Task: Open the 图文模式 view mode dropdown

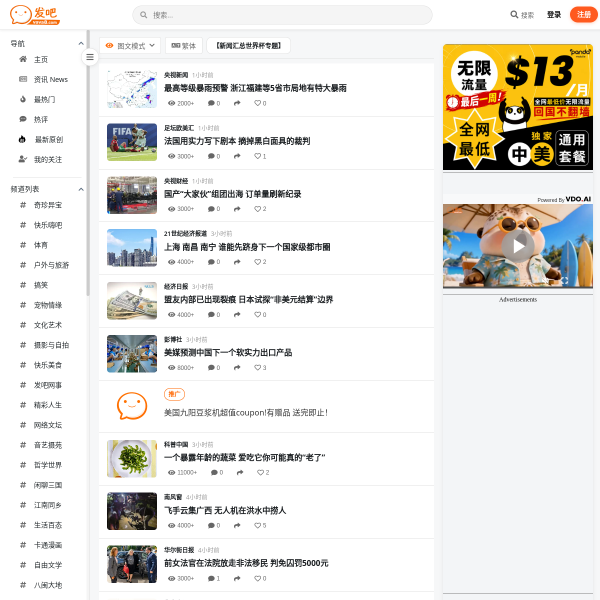Action: [x=130, y=46]
